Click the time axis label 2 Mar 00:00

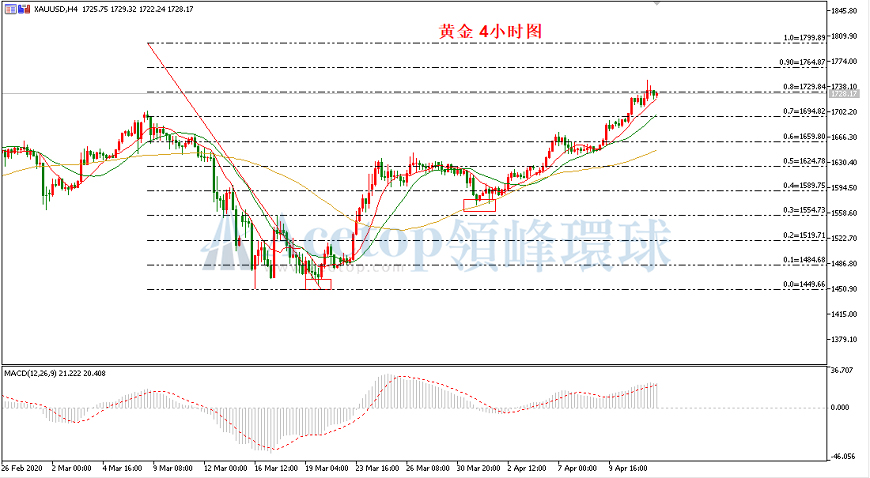72,469
